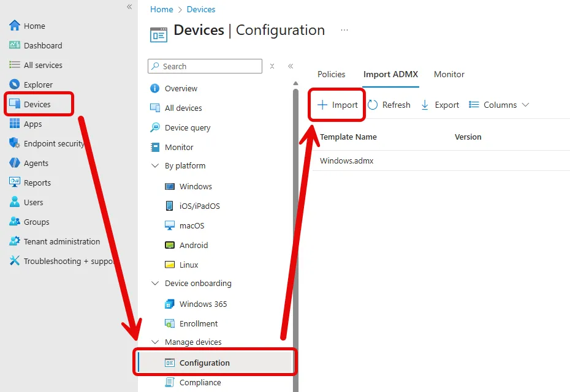Collapse the By platform section
The width and height of the screenshot is (570, 392).
pos(155,165)
